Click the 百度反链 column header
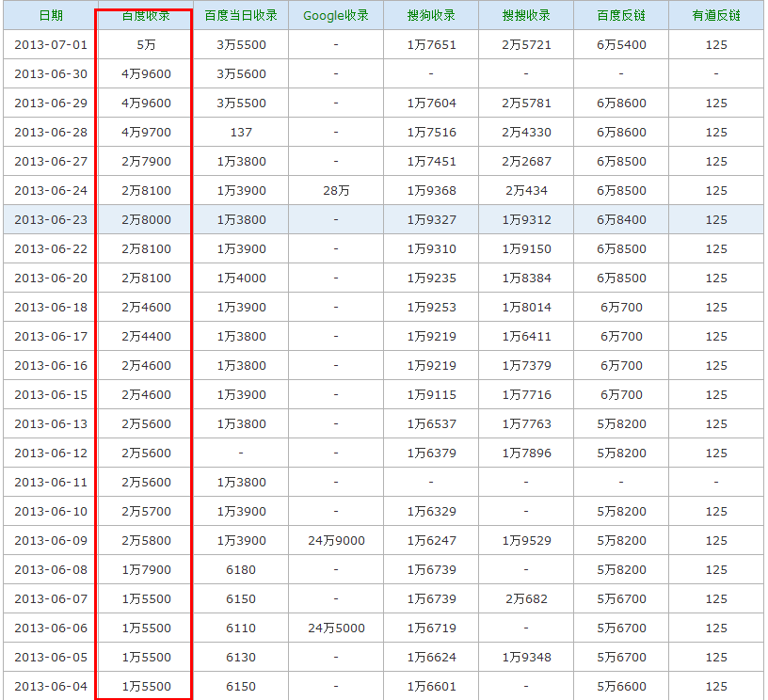The height and width of the screenshot is (700, 768). [621, 16]
